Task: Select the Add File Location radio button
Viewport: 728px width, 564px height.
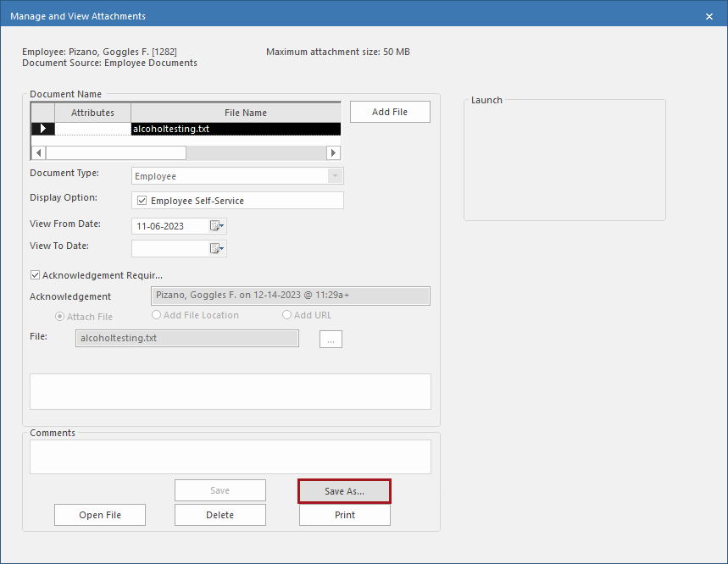Action: (156, 315)
